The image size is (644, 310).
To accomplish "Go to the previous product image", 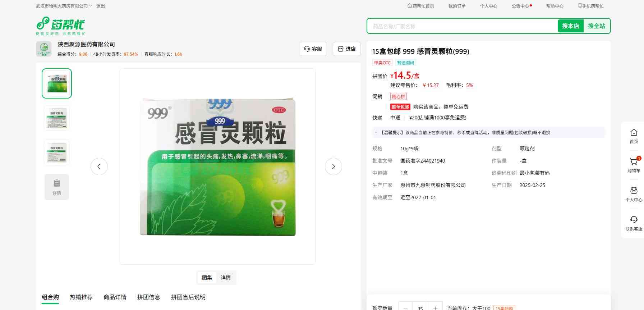I will click(99, 167).
